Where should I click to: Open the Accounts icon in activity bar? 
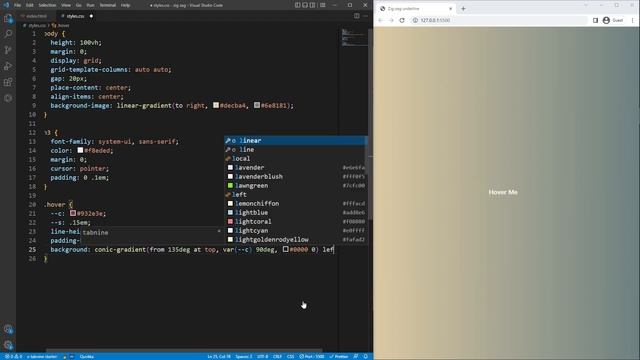tap(8, 329)
